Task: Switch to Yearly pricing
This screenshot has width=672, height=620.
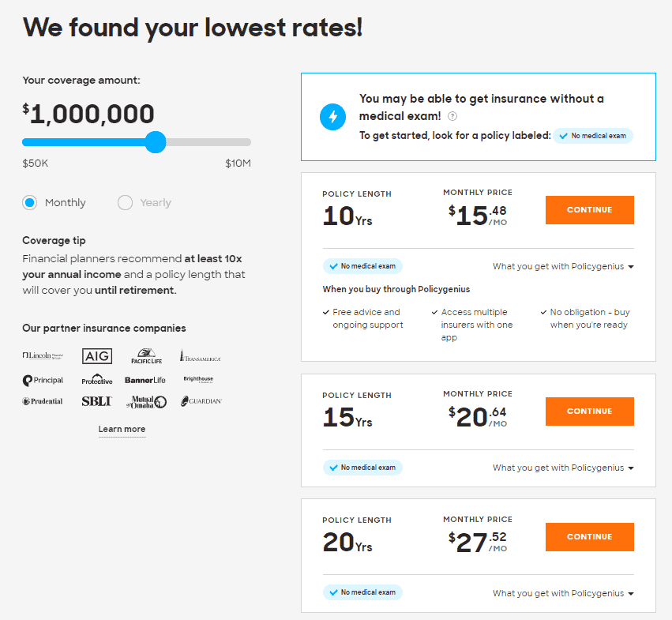Action: click(x=125, y=202)
